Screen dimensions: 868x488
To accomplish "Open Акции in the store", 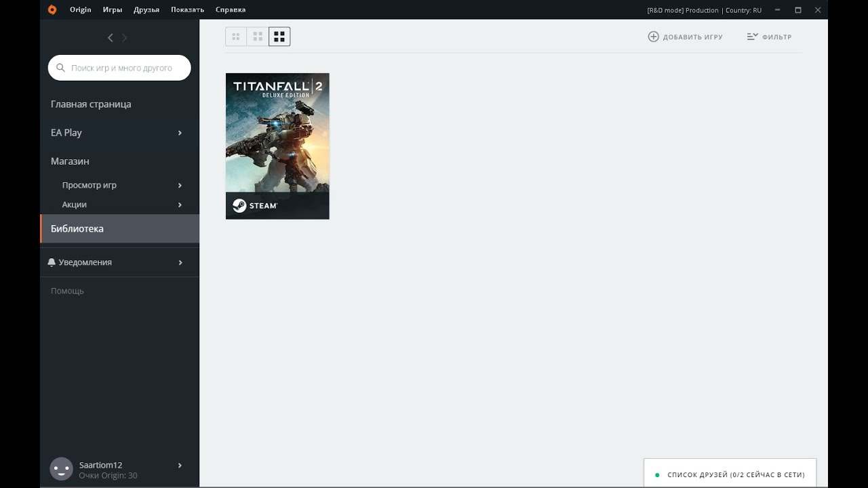I will (x=75, y=205).
